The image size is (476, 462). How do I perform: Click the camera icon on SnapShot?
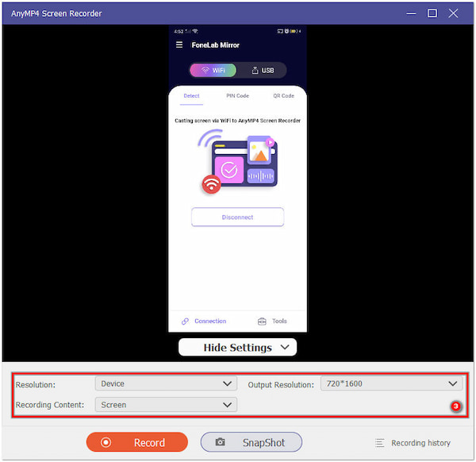(x=220, y=441)
